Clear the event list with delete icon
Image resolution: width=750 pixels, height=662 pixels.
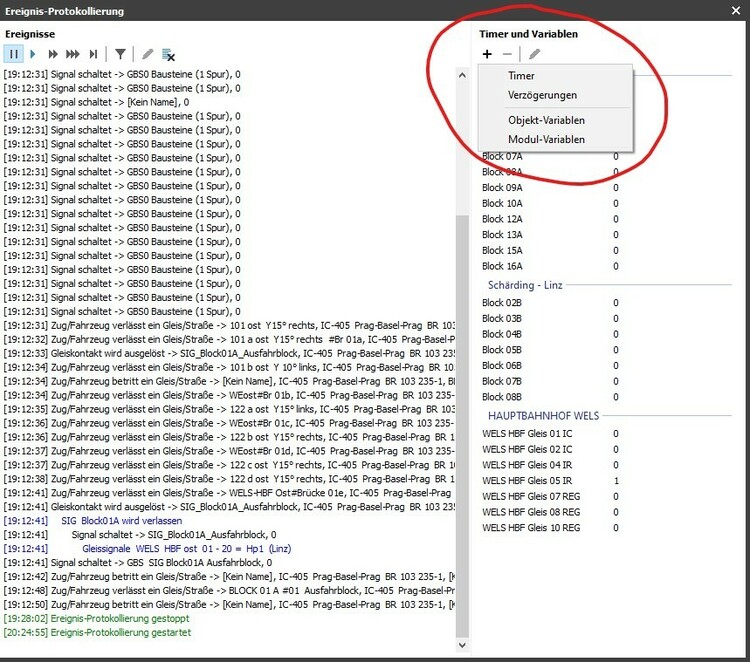[x=169, y=55]
